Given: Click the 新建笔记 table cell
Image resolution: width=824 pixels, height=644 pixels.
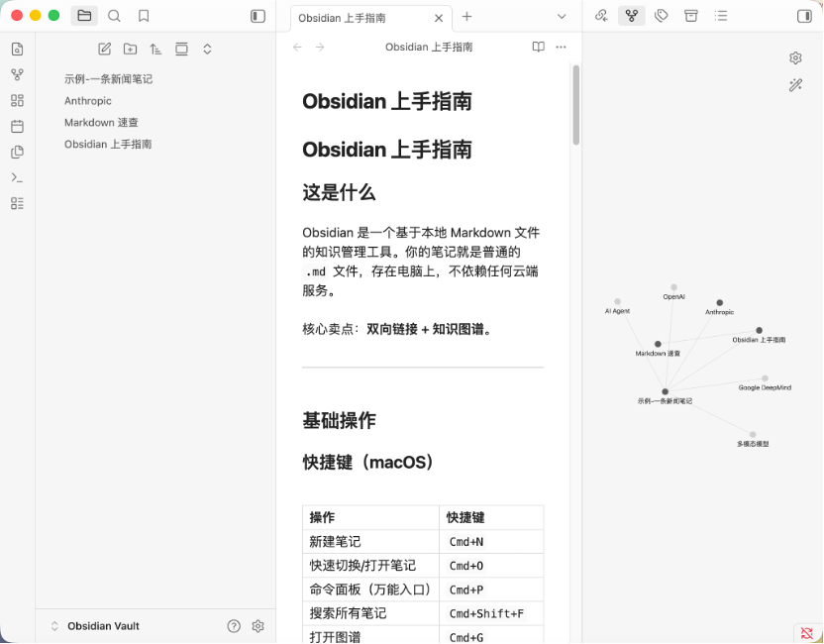Looking at the screenshot, I should [371, 542].
